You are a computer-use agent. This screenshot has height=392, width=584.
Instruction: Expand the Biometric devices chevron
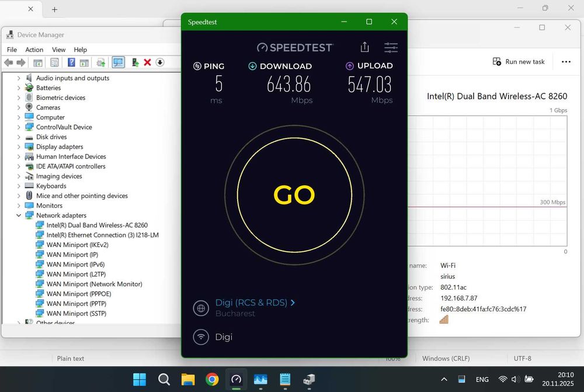[19, 98]
